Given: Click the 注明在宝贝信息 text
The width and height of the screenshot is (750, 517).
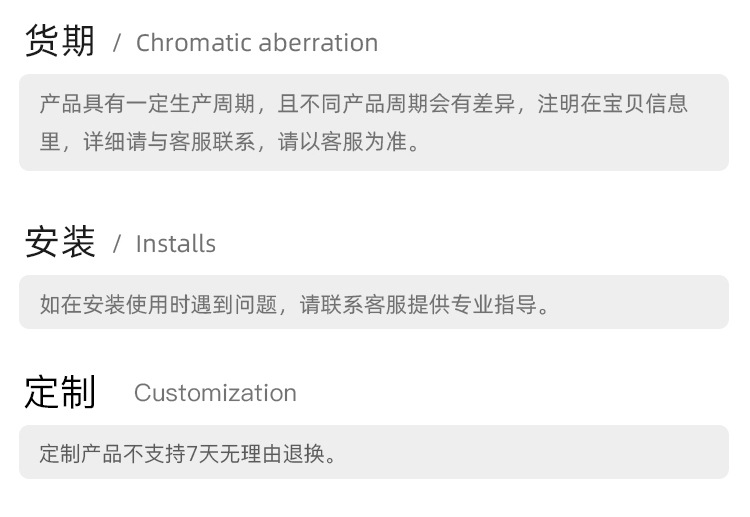Looking at the screenshot, I should tap(612, 104).
